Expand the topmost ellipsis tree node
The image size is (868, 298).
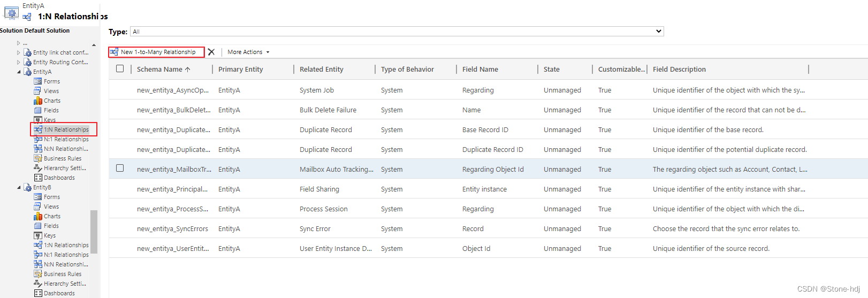click(x=19, y=43)
